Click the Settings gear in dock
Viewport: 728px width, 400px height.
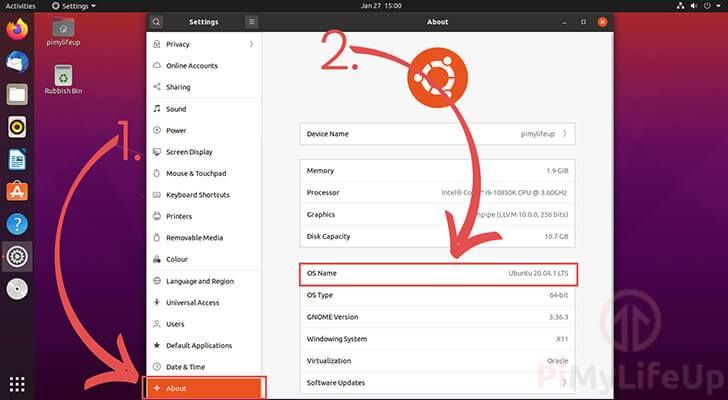[17, 257]
